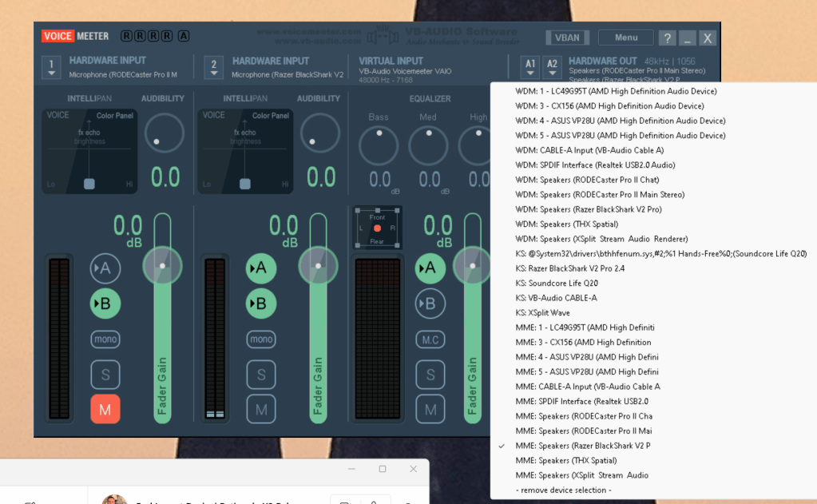
Task: Click the Med equalizer knob
Action: [428, 146]
